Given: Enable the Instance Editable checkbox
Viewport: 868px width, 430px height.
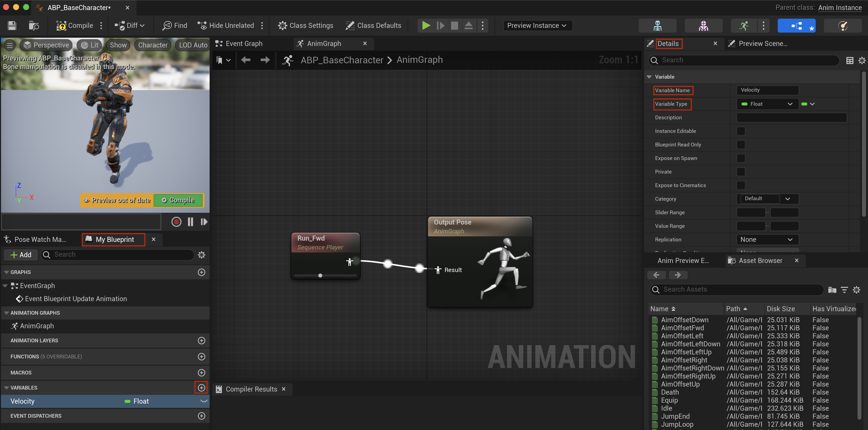Looking at the screenshot, I should (741, 131).
